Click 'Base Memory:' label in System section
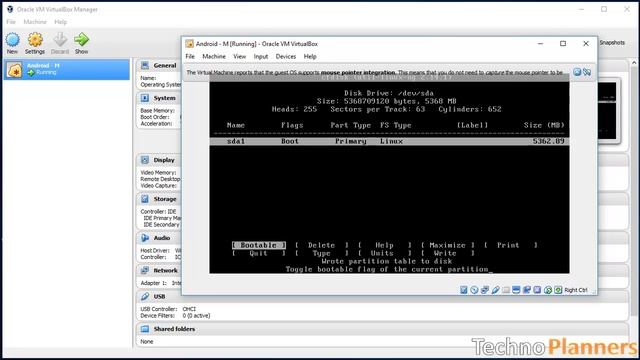The width and height of the screenshot is (640, 360). pyautogui.click(x=158, y=111)
